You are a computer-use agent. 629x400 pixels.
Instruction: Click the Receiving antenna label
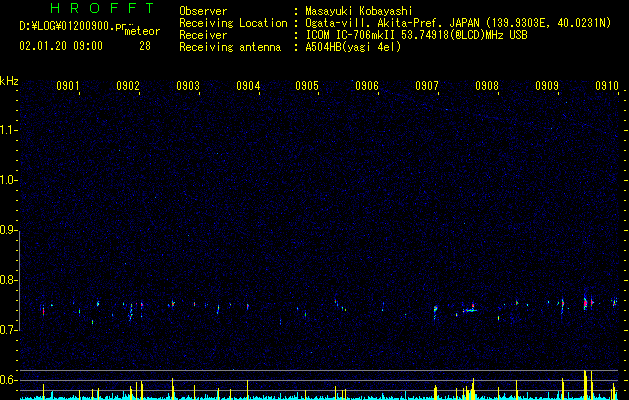click(x=230, y=47)
